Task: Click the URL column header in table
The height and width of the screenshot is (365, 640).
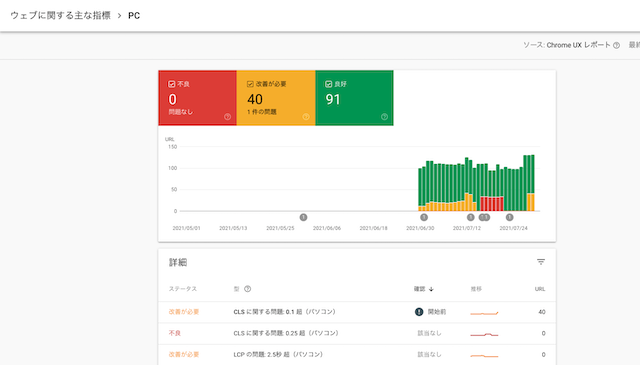Action: 540,289
